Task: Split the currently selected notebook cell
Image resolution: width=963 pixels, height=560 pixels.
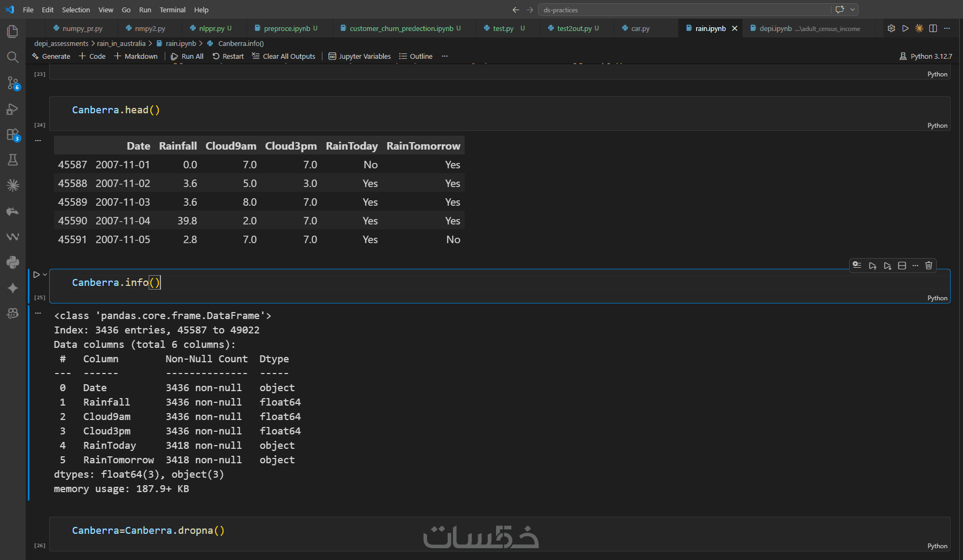Action: (x=902, y=266)
